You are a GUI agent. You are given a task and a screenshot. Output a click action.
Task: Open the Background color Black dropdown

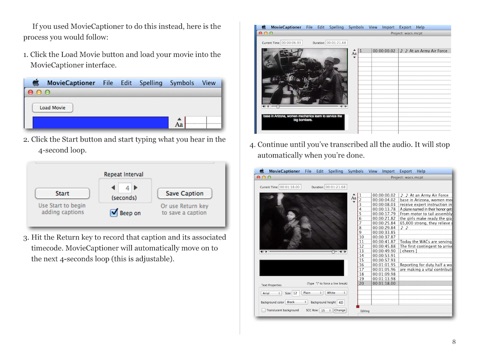click(x=296, y=302)
